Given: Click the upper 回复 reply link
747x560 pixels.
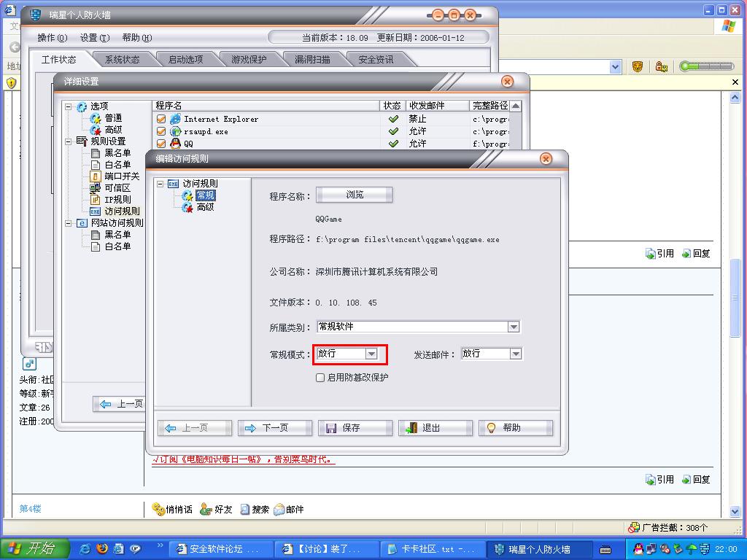Looking at the screenshot, I should click(x=696, y=254).
